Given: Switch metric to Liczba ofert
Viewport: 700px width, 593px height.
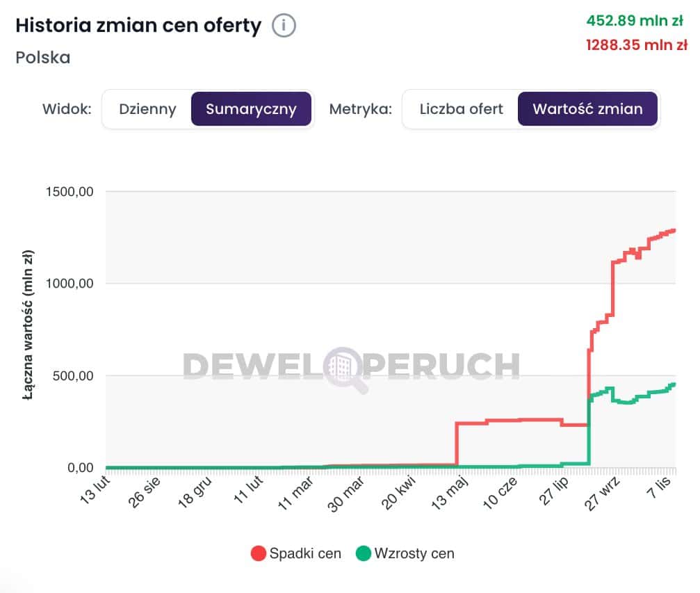Looking at the screenshot, I should point(461,109).
